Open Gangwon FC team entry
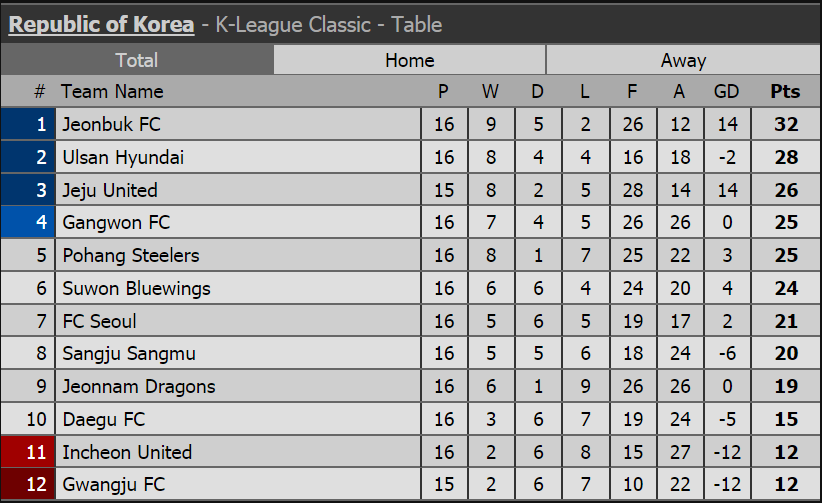 [116, 222]
